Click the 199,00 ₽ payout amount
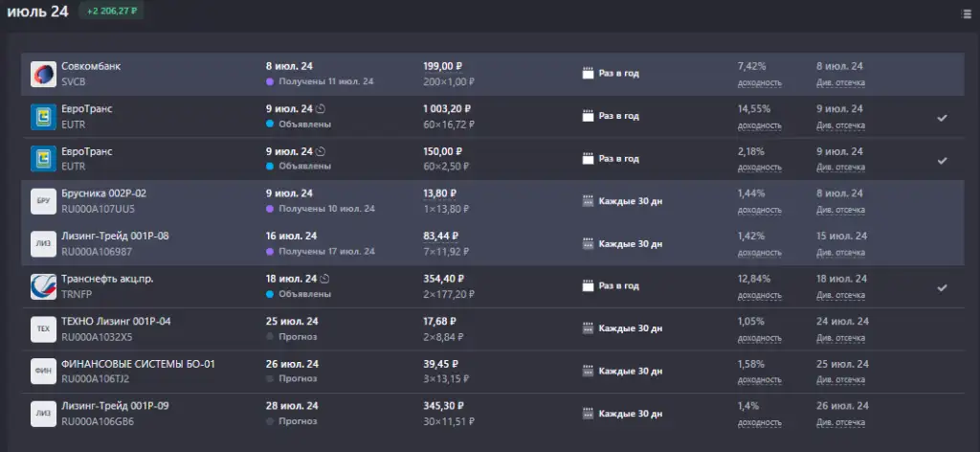Screen dimensions: 980x452 [442, 66]
